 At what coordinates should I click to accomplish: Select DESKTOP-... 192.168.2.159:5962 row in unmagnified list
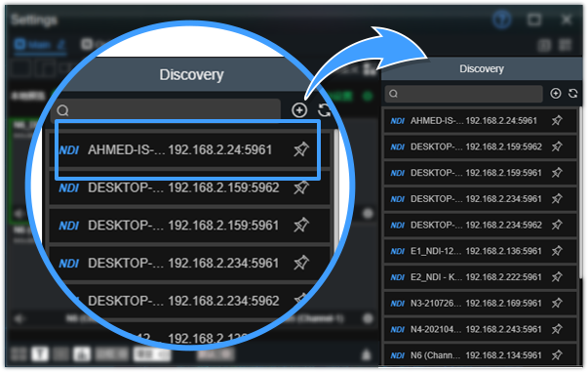click(x=480, y=146)
